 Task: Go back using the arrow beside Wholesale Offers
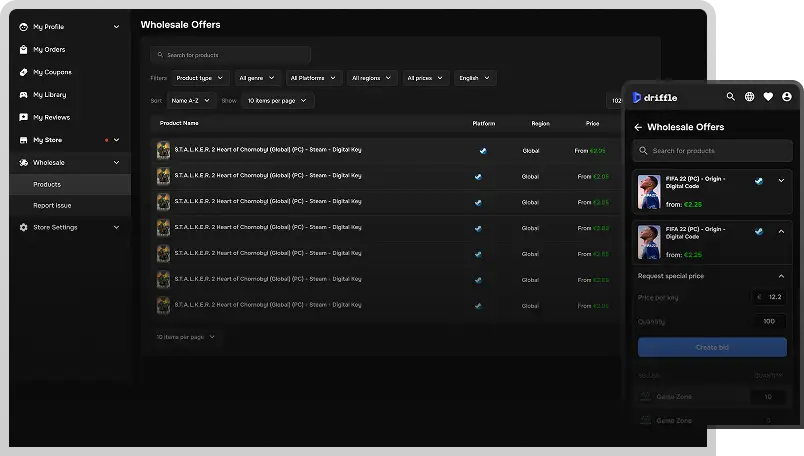[x=638, y=127]
